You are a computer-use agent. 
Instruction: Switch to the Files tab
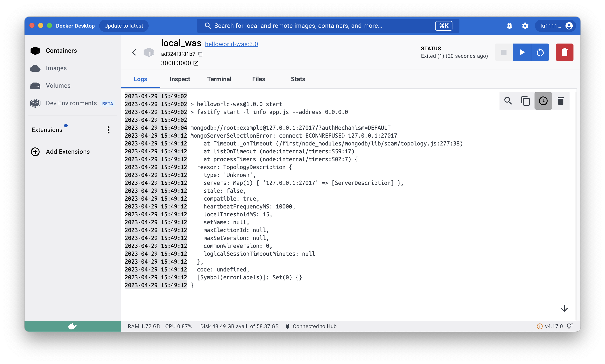click(x=259, y=79)
